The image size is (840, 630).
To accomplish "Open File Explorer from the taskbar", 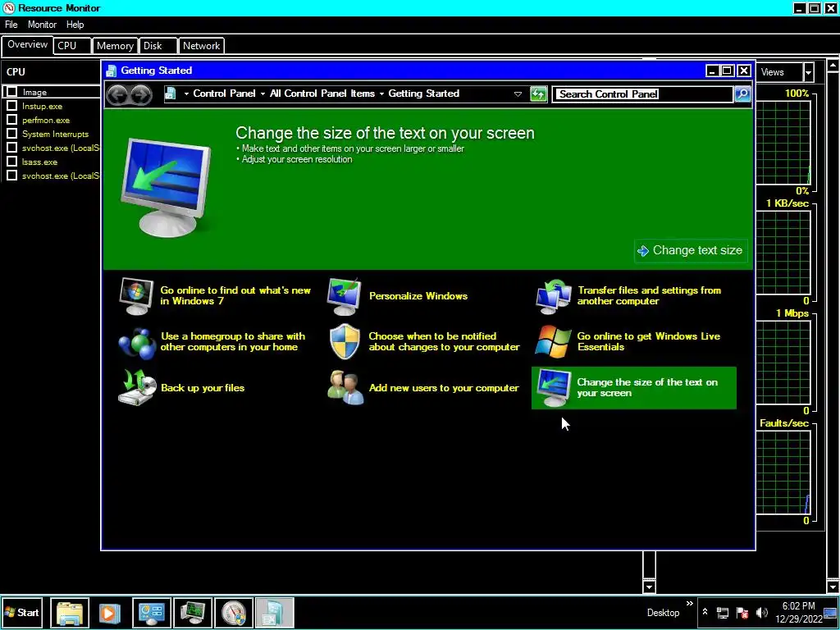I will (x=70, y=613).
